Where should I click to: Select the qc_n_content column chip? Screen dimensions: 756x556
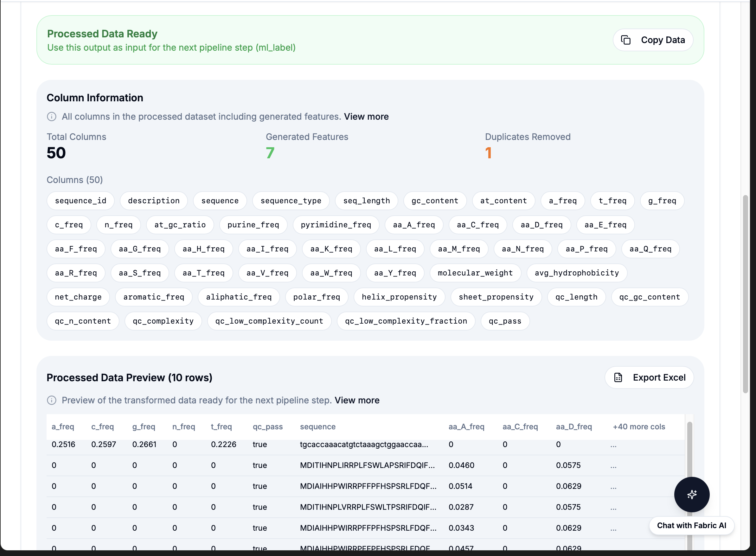pos(83,321)
